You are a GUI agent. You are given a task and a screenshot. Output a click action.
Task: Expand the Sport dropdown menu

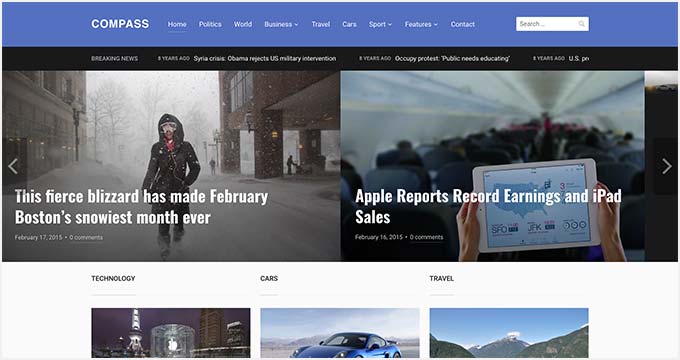(380, 24)
